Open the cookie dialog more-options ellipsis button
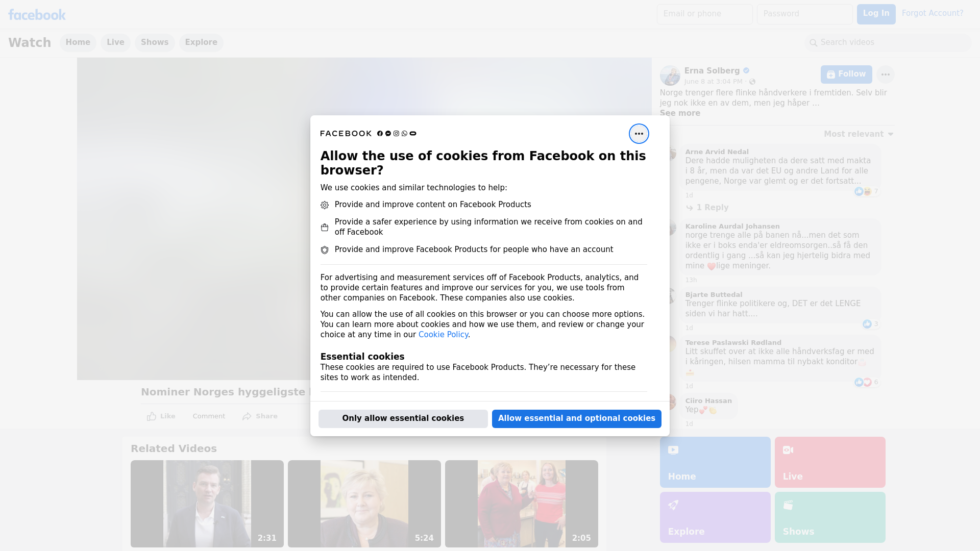 tap(639, 134)
